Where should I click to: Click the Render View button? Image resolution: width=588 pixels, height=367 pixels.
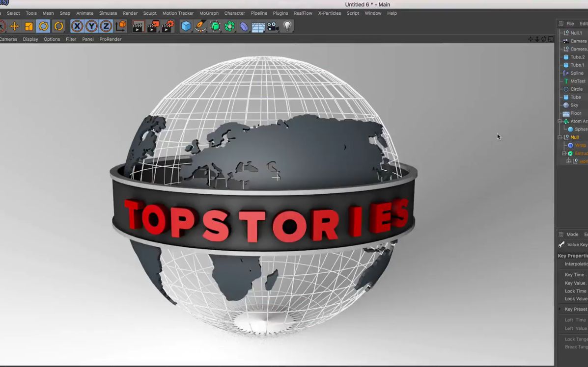tap(139, 26)
